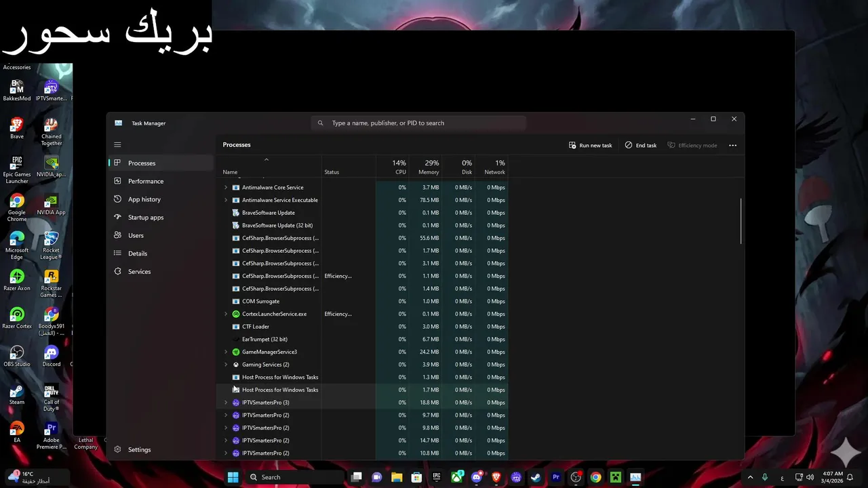This screenshot has width=868, height=488.
Task: Select the Processes tab in sidebar
Action: coord(161,163)
